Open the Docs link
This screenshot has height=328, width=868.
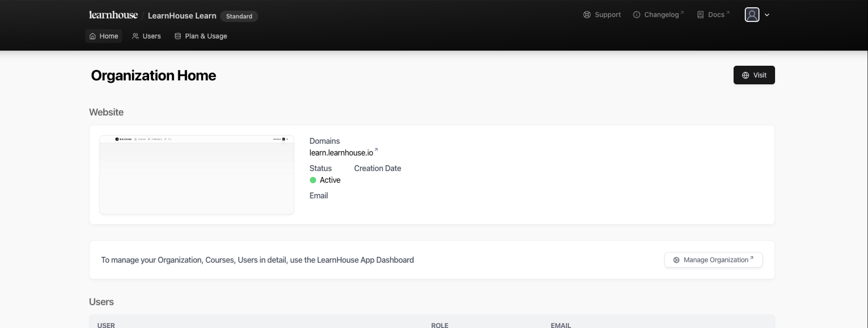click(x=713, y=15)
